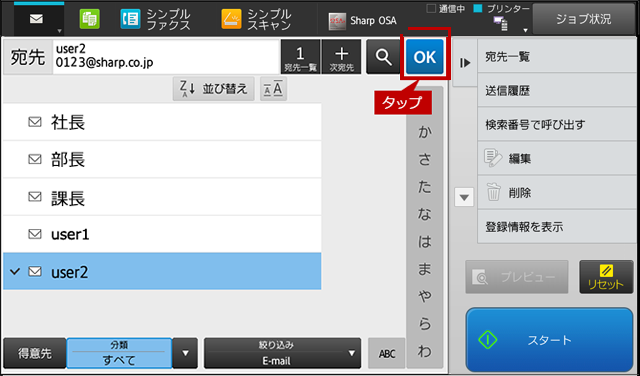The height and width of the screenshot is (376, 640).
Task: Confirm destination with OK button
Action: click(424, 57)
